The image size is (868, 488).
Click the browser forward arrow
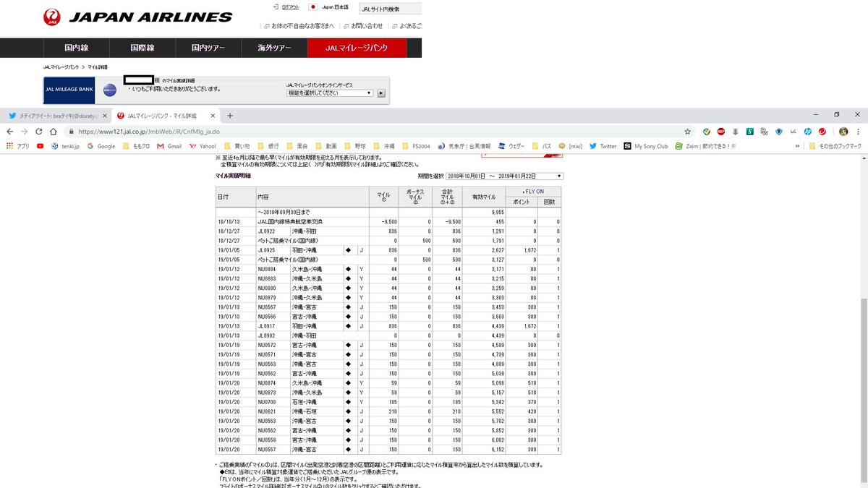coord(25,132)
